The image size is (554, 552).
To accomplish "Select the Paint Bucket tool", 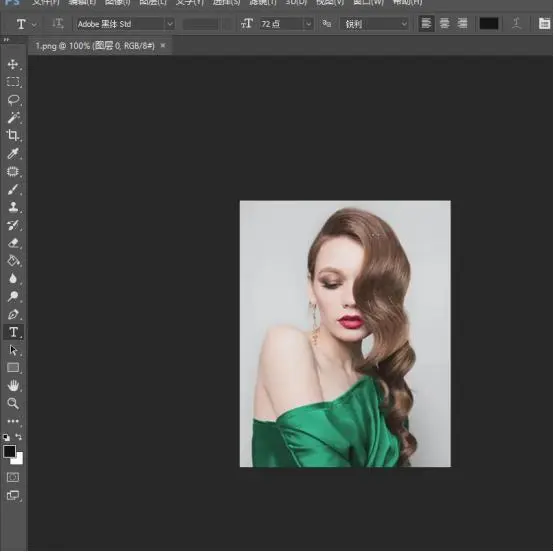I will pos(13,261).
